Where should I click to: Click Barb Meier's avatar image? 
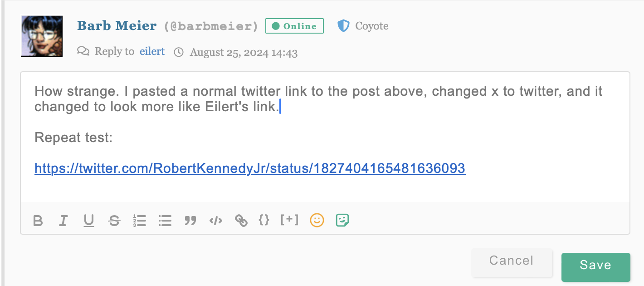tap(42, 36)
